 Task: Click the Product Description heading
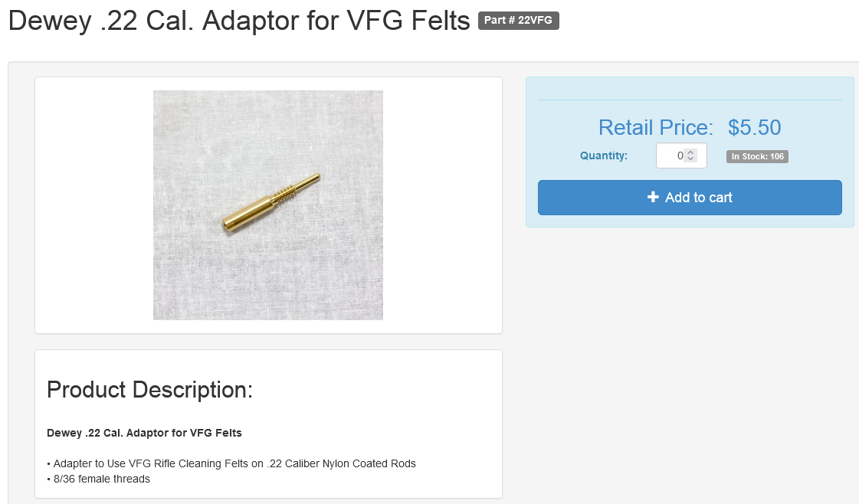click(149, 390)
